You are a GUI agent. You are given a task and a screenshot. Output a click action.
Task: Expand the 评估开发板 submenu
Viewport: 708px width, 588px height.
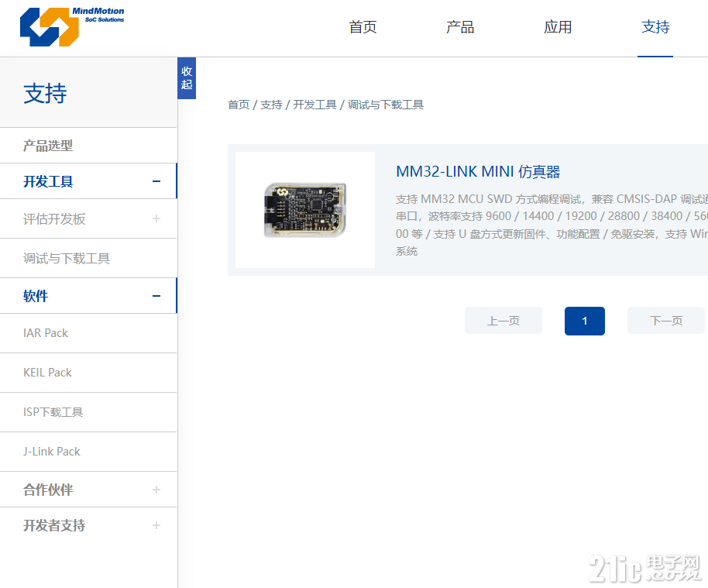156,219
